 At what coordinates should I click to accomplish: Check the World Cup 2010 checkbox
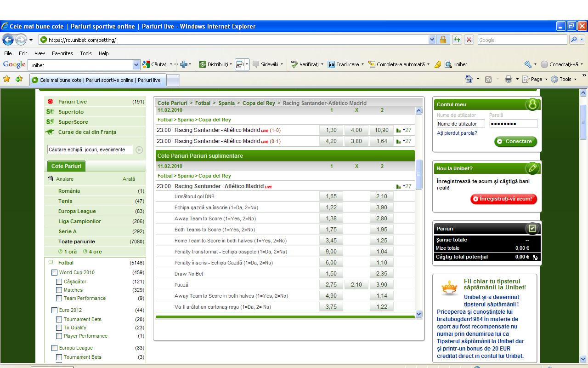[54, 272]
